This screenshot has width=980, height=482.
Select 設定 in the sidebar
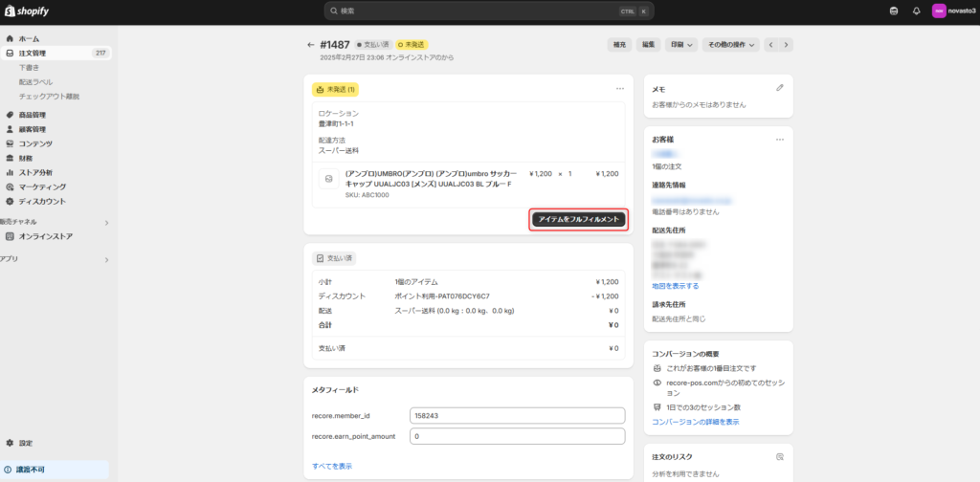[25, 443]
